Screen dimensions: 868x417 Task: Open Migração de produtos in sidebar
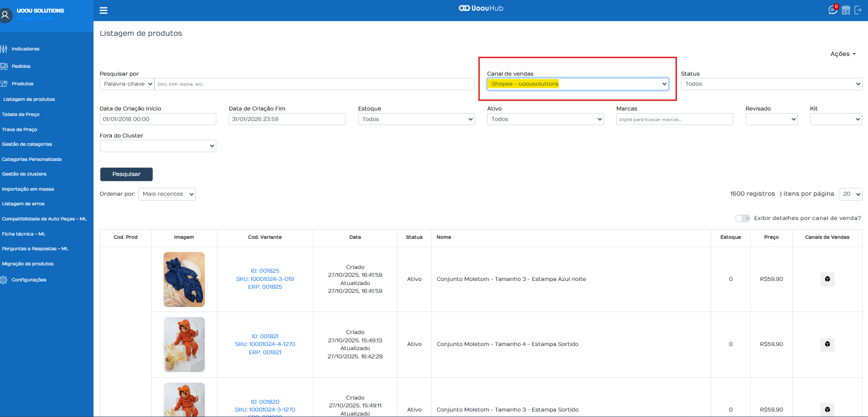tap(27, 263)
